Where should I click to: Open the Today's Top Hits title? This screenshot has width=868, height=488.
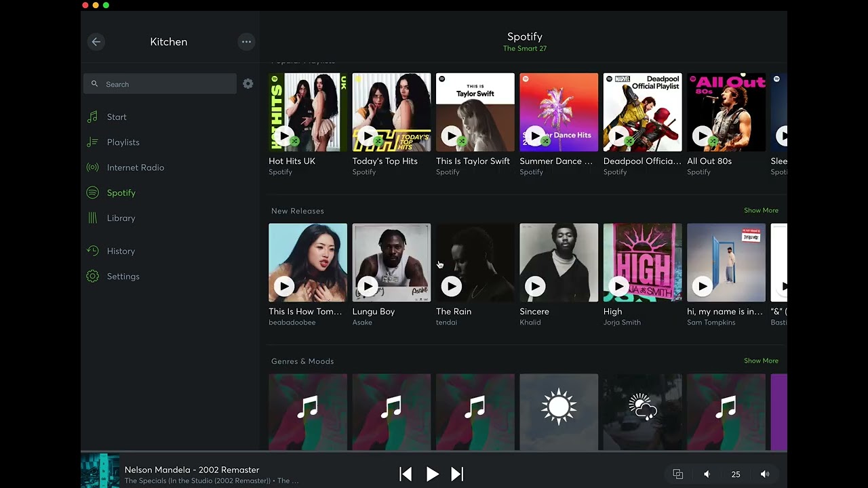coord(384,161)
